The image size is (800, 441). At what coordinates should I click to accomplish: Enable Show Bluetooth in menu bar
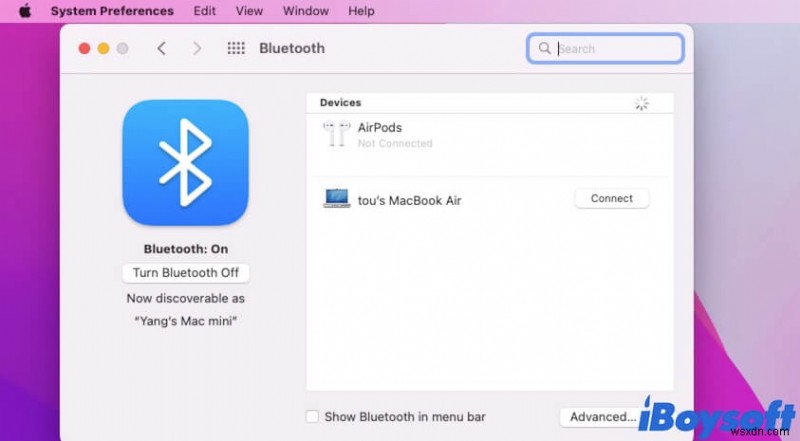(x=312, y=416)
